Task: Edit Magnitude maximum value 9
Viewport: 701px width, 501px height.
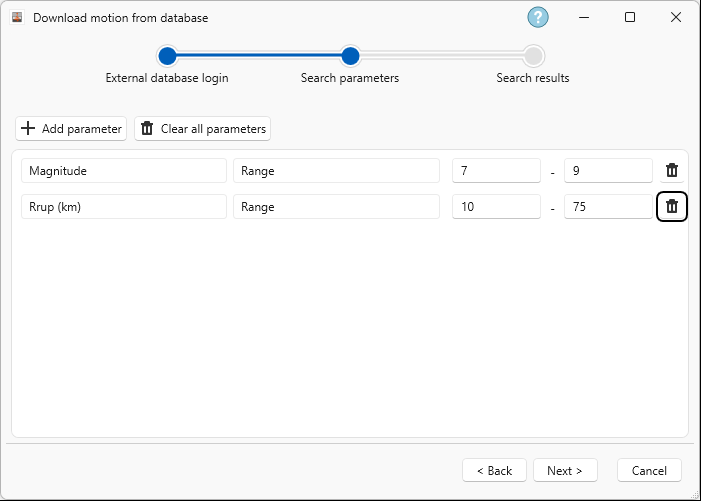Action: pyautogui.click(x=608, y=171)
